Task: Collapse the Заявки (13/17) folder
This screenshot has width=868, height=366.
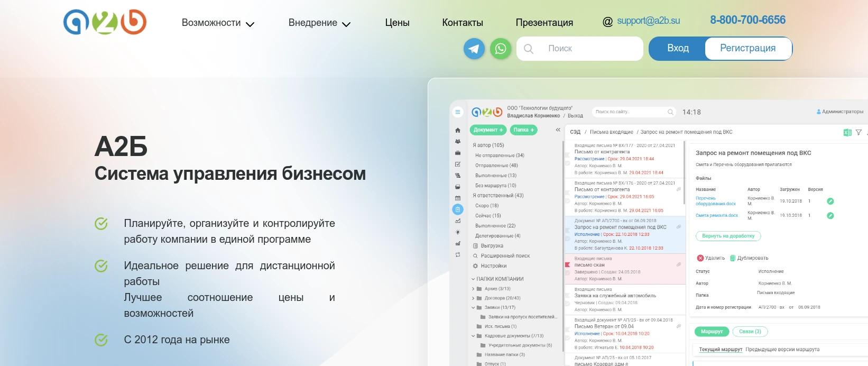Action: [473, 307]
